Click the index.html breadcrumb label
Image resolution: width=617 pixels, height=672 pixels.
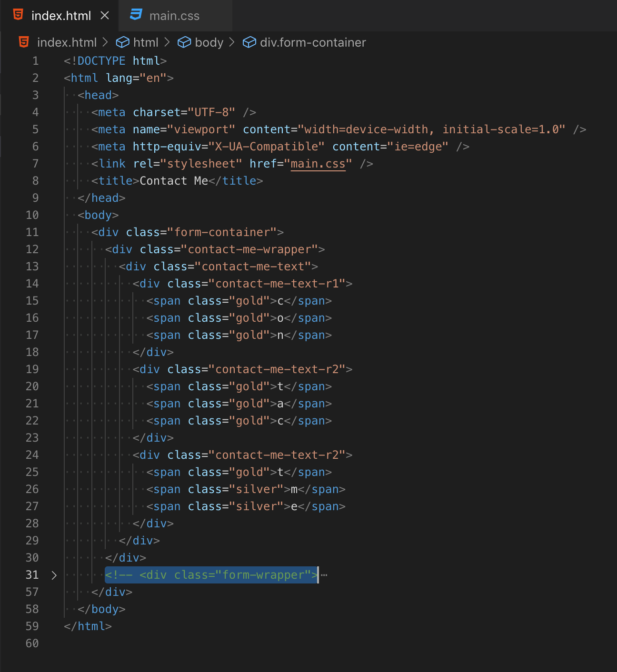click(x=67, y=42)
